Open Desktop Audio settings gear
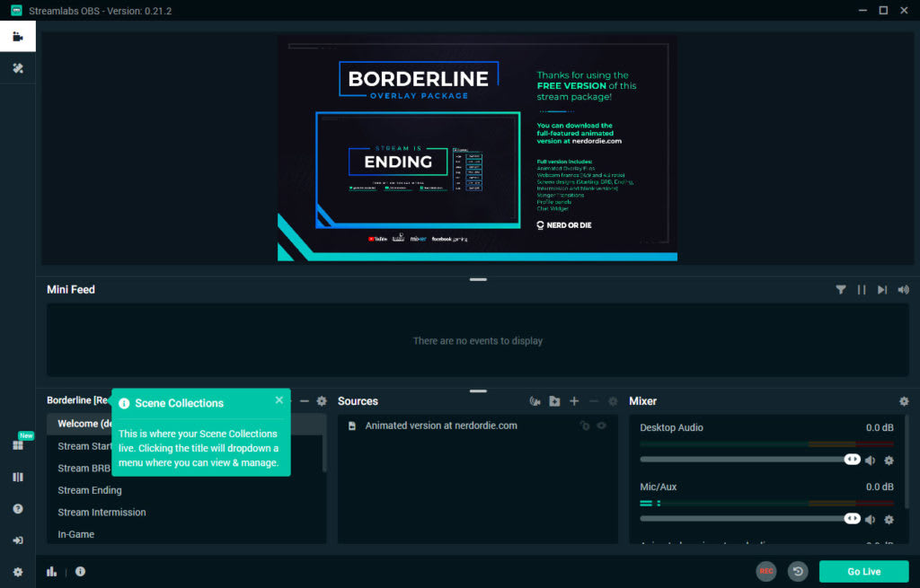920x588 pixels. [889, 461]
